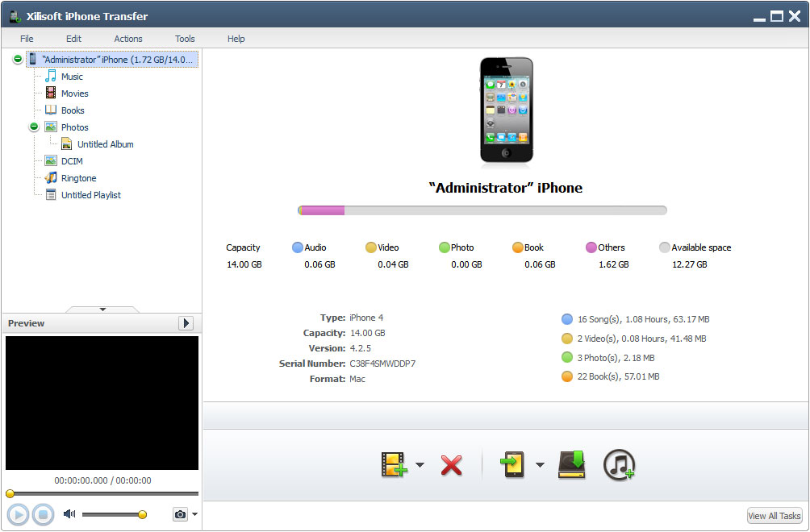Select the DCIM tree item

[72, 161]
